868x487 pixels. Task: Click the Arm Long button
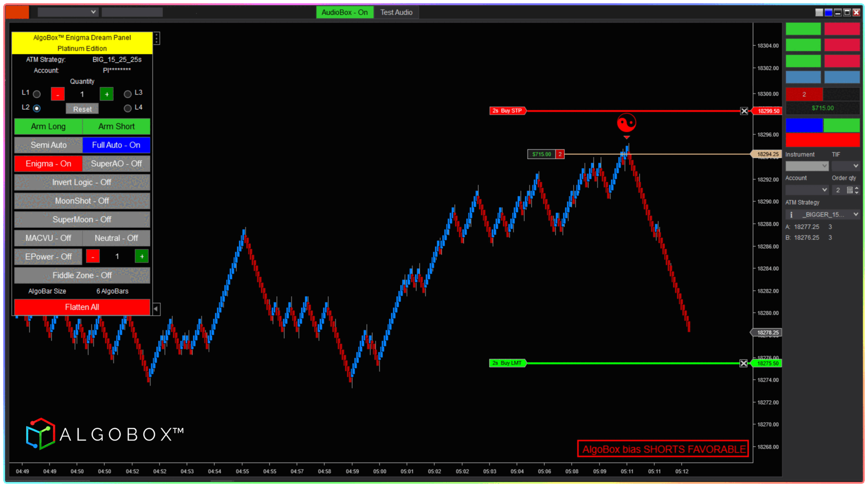[x=48, y=127]
